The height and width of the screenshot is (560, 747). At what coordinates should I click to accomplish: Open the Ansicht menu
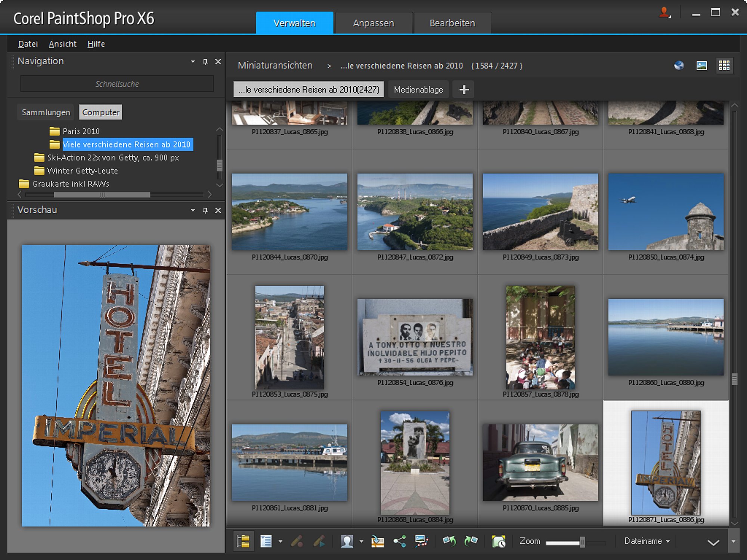click(x=62, y=44)
